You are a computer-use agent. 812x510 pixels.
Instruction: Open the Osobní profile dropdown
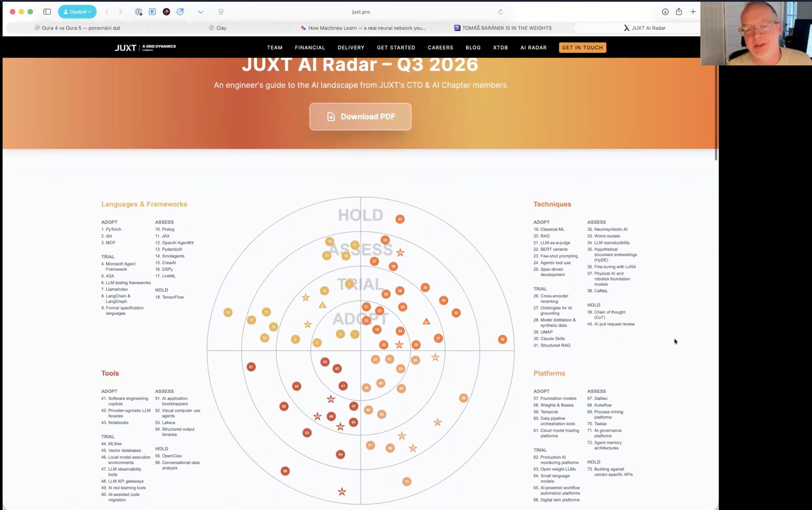pyautogui.click(x=77, y=12)
